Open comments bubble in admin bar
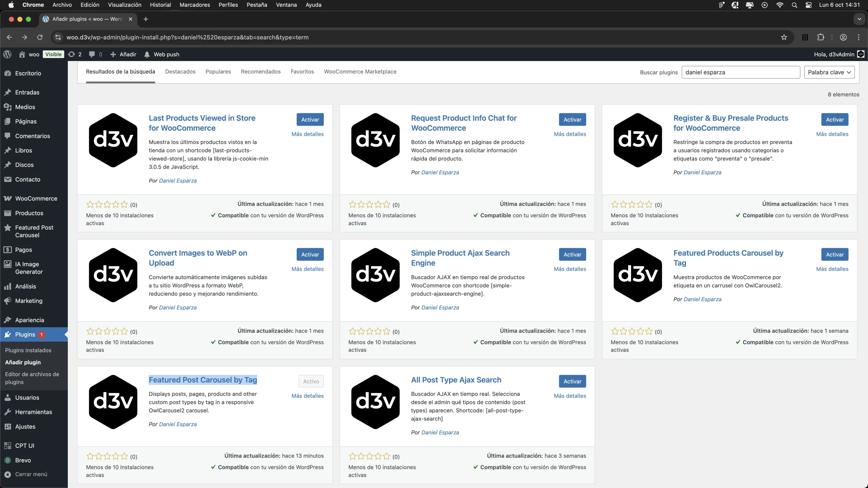 pos(95,54)
